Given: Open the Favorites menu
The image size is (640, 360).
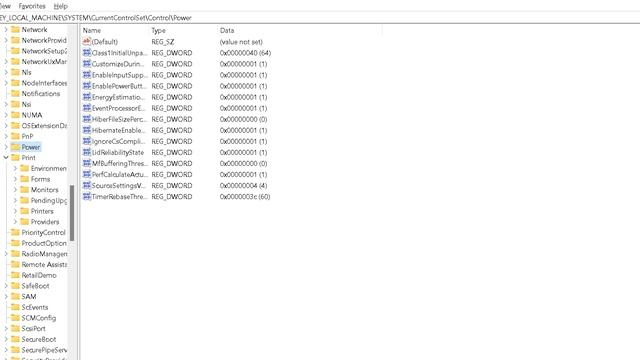Looking at the screenshot, I should pos(32,6).
